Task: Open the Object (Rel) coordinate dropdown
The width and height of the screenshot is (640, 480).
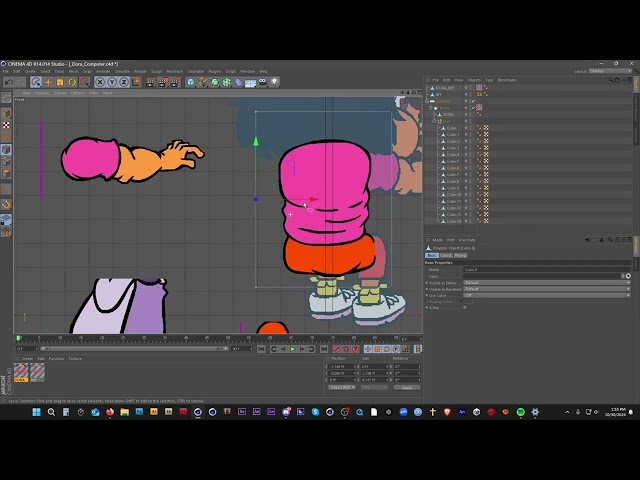Action: click(342, 387)
